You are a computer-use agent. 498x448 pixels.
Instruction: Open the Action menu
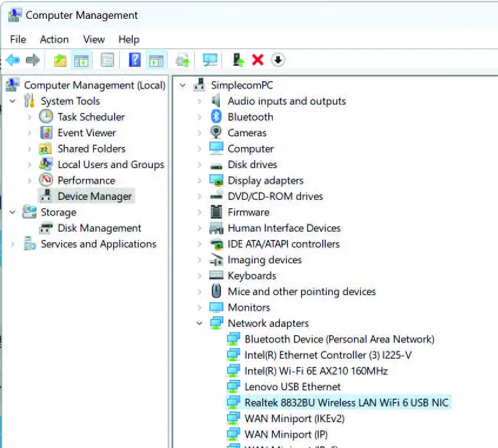54,39
